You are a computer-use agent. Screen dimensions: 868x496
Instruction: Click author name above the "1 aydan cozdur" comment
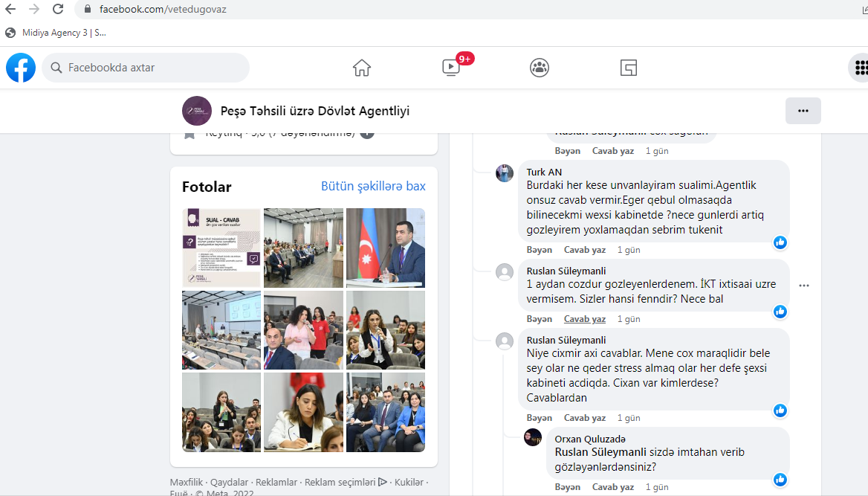[566, 271]
